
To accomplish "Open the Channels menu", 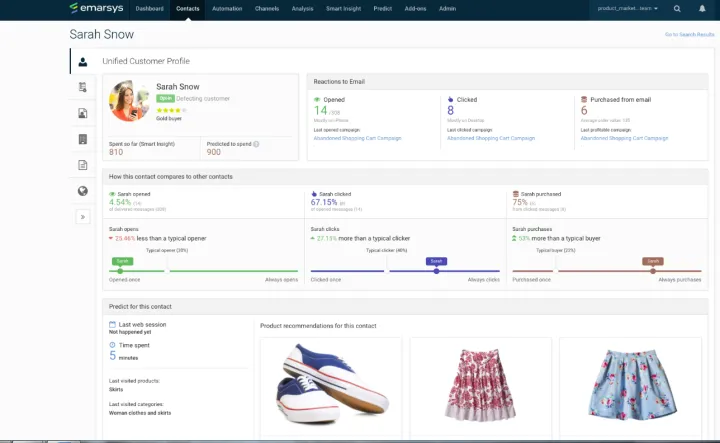I will pyautogui.click(x=267, y=8).
